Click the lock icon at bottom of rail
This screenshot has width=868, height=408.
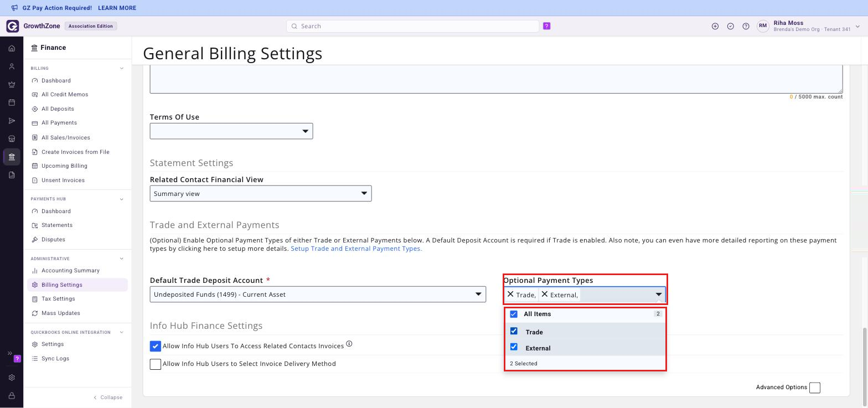[12, 396]
